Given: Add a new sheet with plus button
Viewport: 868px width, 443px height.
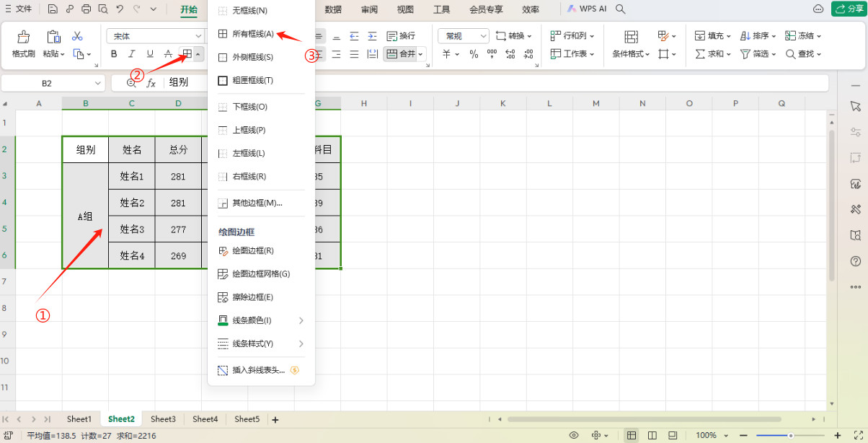Looking at the screenshot, I should pos(275,419).
